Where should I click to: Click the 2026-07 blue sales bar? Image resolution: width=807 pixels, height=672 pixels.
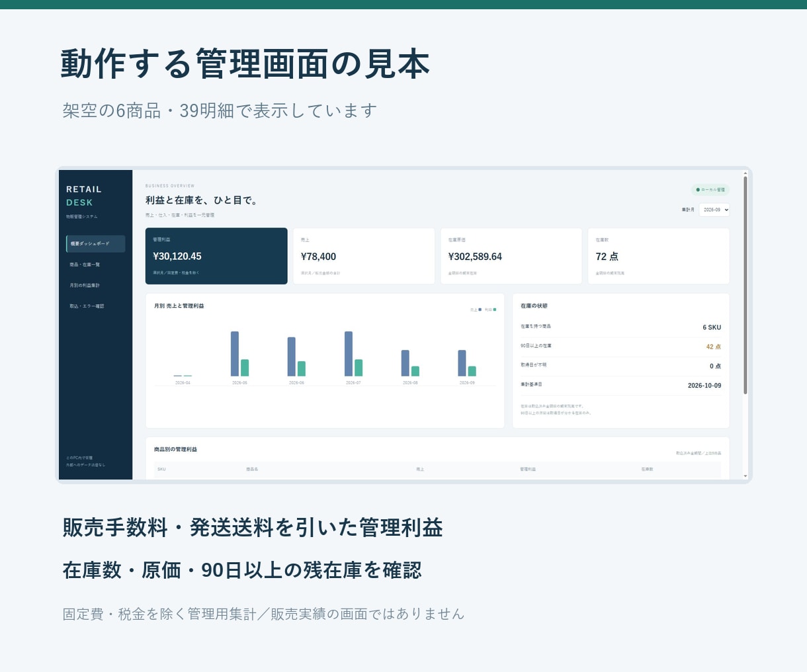(x=349, y=354)
